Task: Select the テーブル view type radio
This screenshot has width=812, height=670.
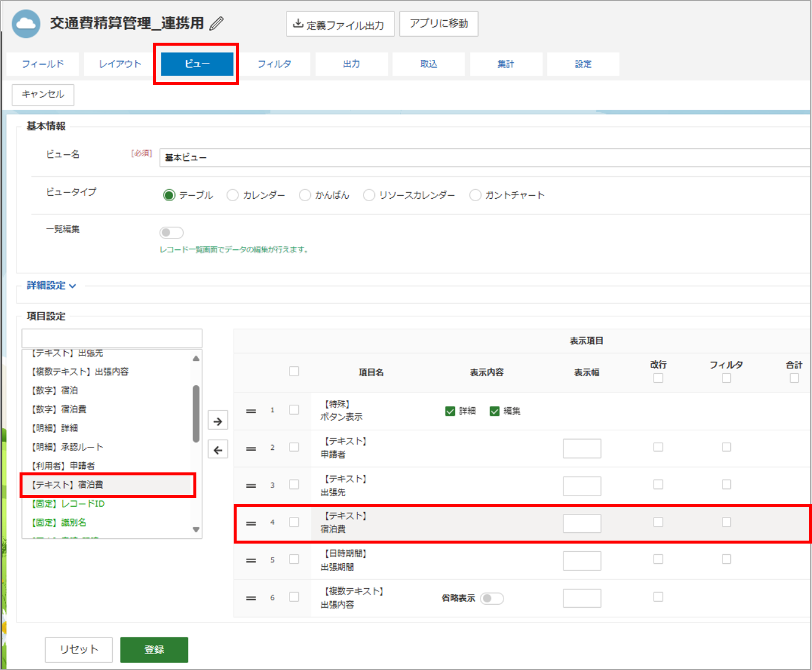Action: [x=170, y=195]
